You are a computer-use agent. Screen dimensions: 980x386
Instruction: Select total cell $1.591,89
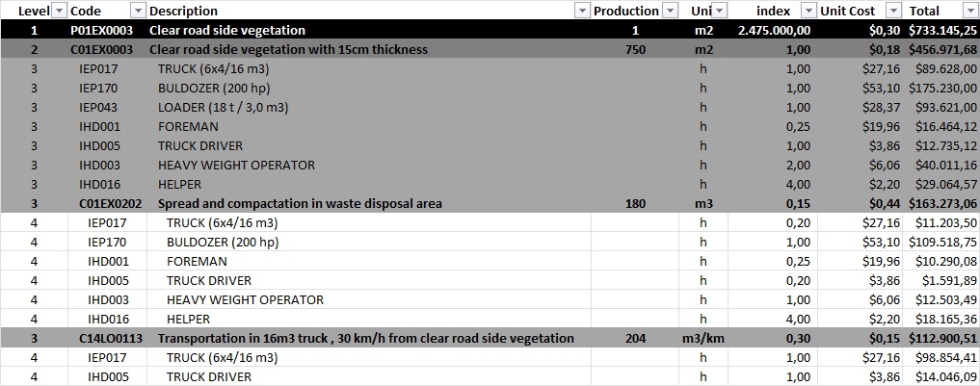(x=949, y=280)
